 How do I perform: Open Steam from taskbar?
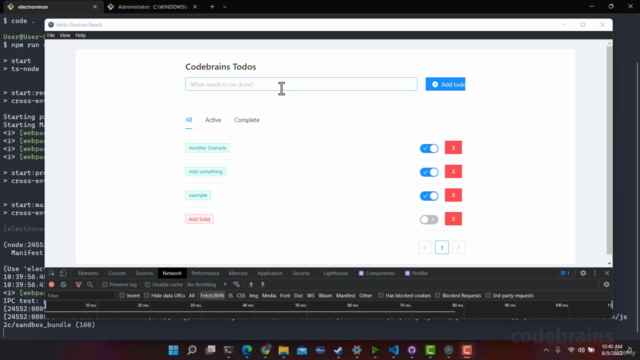pos(338,350)
